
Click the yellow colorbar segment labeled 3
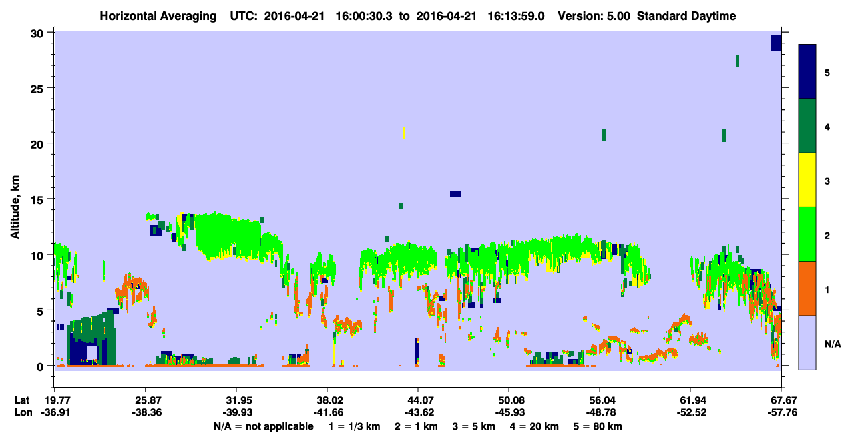(807, 180)
